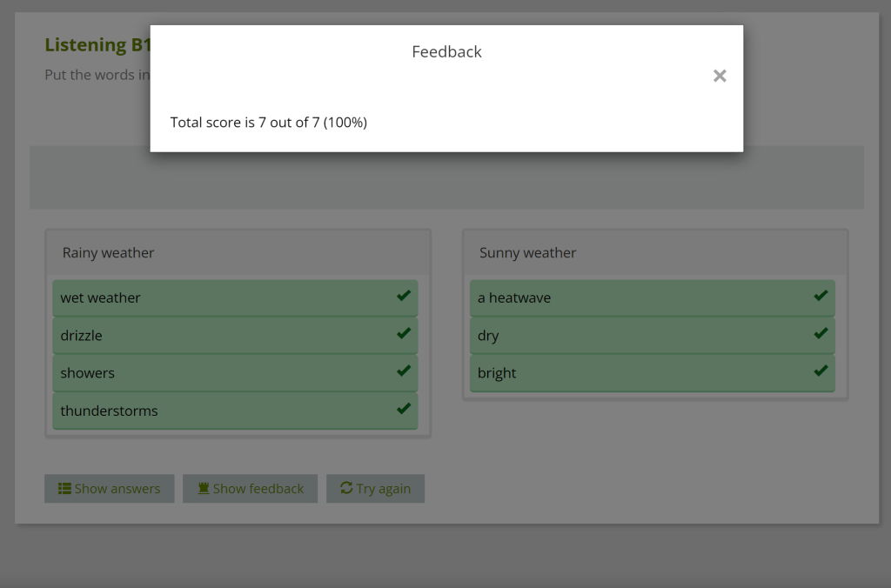The height and width of the screenshot is (588, 891).
Task: Click the checkmark icon on the dry item
Action: [x=821, y=333]
